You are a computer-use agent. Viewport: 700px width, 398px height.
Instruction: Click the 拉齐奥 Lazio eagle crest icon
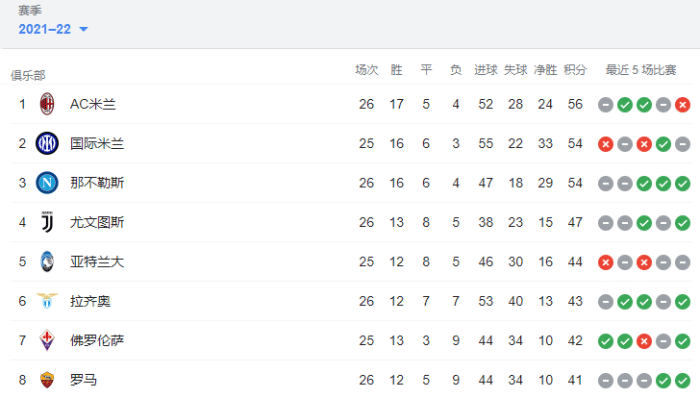pos(47,301)
